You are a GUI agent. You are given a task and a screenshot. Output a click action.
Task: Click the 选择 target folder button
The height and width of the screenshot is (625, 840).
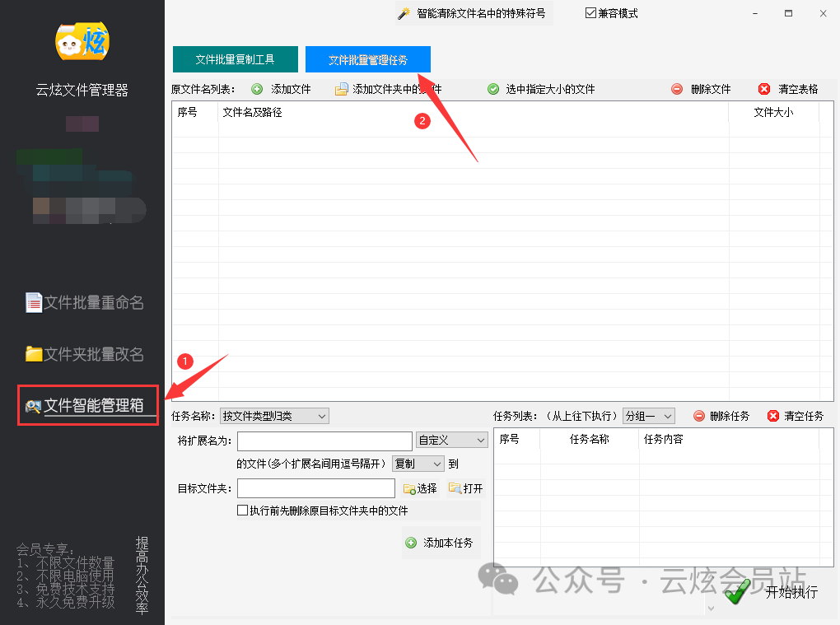420,488
